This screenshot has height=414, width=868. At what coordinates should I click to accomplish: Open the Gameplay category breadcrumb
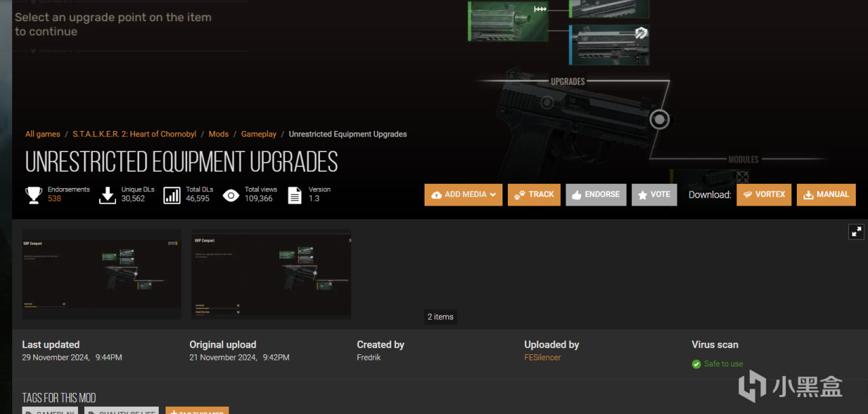click(259, 134)
